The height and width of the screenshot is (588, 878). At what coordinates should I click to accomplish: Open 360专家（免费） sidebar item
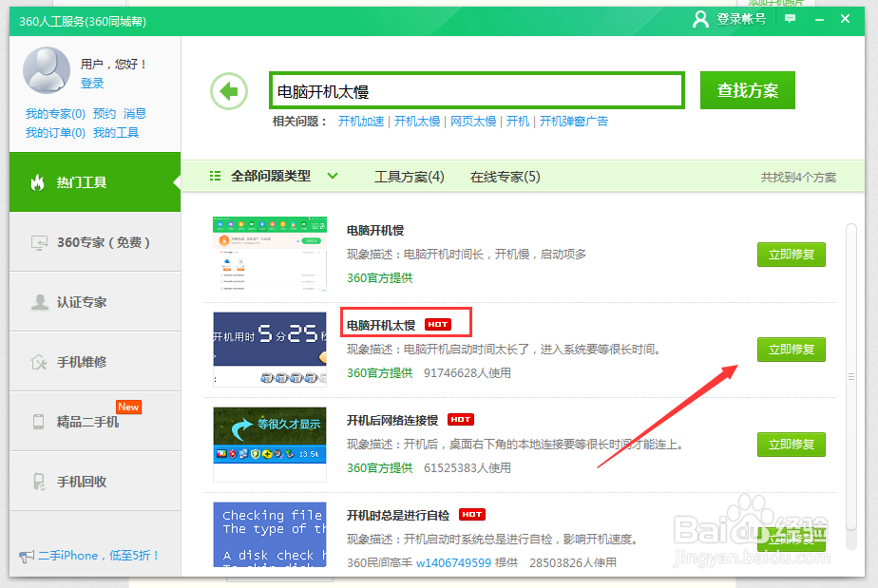pyautogui.click(x=95, y=242)
